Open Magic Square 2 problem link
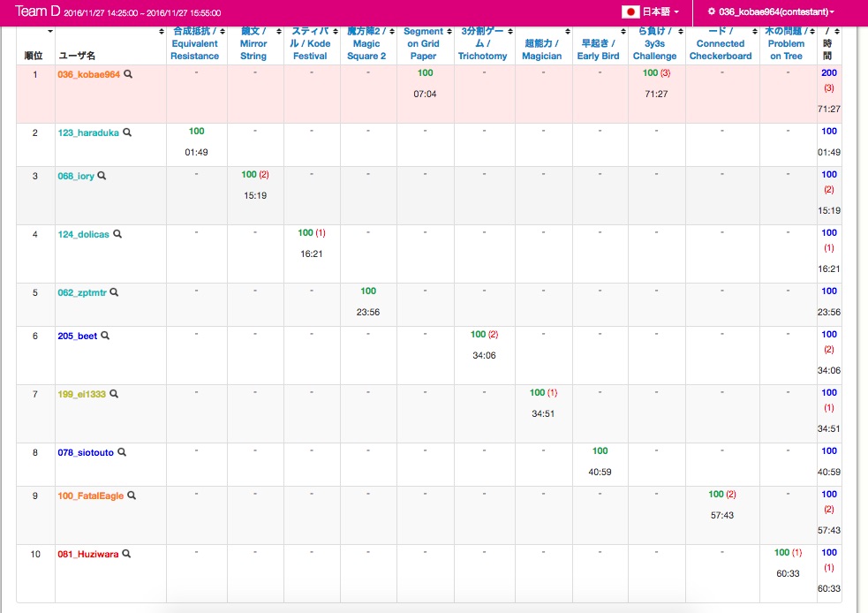The height and width of the screenshot is (613, 868). [x=366, y=44]
